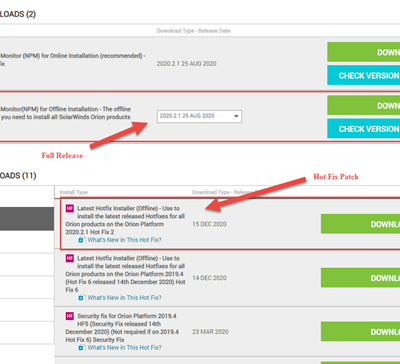Click the HF icon beside Security fix 2019.4 HF5

[x=70, y=316]
